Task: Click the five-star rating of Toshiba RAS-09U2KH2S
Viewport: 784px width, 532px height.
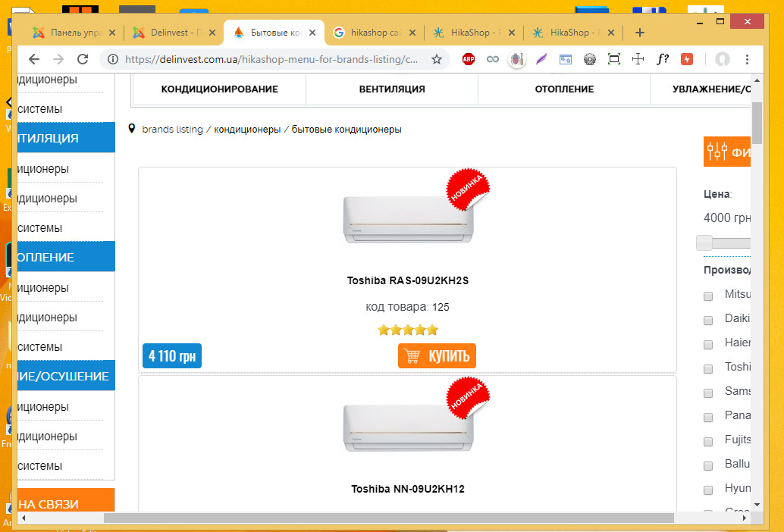Action: coord(407,330)
